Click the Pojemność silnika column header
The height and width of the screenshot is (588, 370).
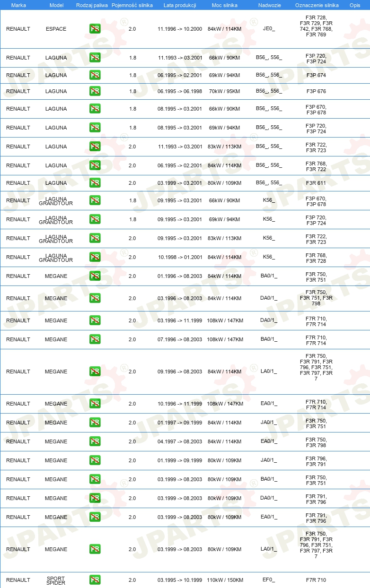(x=132, y=5)
